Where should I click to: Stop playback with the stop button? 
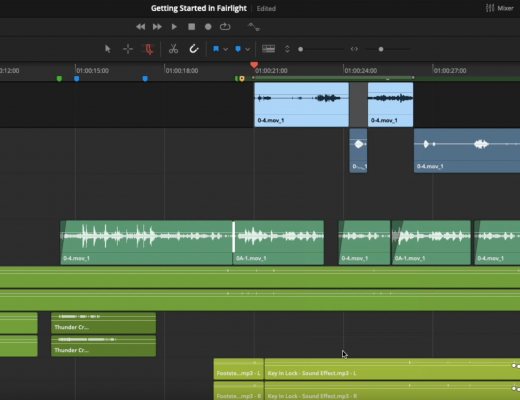191,27
